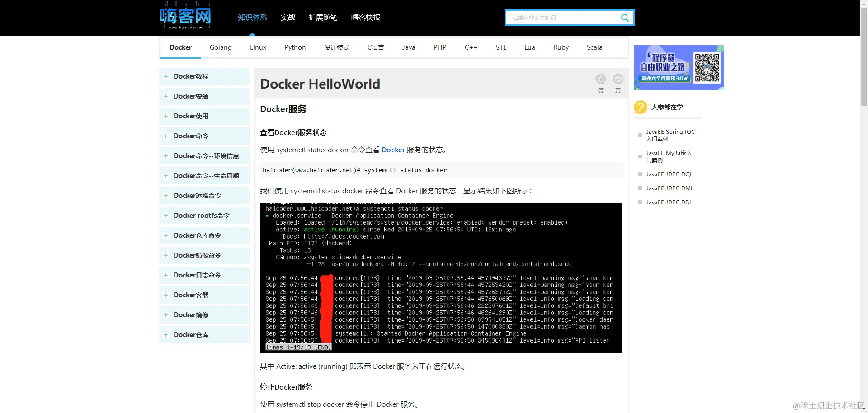Switch to the Ruby tab
Image resolution: width=868 pixels, height=413 pixels.
tap(561, 47)
